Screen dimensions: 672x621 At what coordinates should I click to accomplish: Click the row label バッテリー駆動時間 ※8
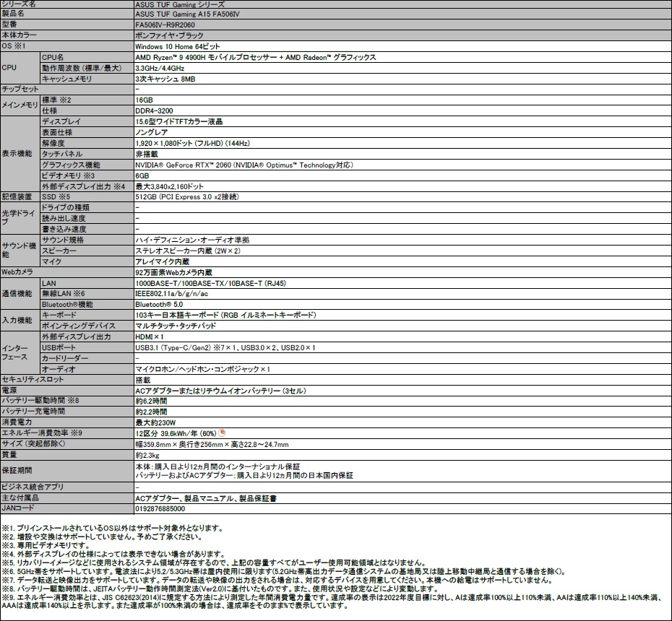click(x=40, y=401)
